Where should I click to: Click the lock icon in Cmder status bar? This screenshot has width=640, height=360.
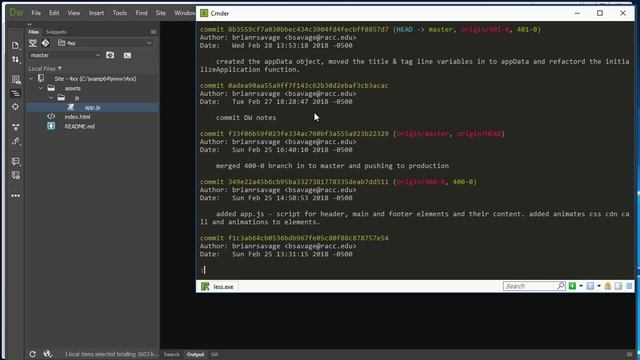[x=608, y=286]
